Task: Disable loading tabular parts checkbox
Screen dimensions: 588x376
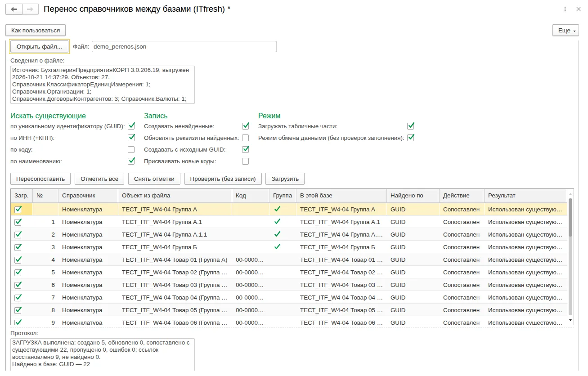Action: pyautogui.click(x=411, y=126)
